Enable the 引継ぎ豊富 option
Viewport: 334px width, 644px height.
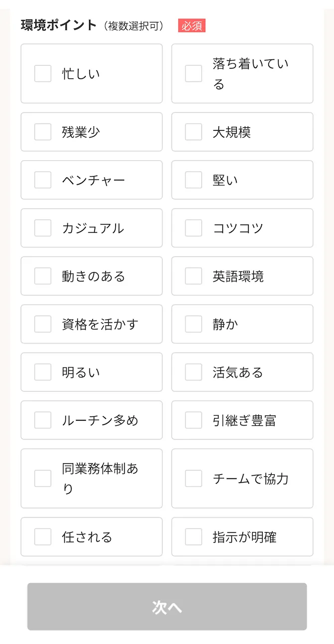point(193,420)
